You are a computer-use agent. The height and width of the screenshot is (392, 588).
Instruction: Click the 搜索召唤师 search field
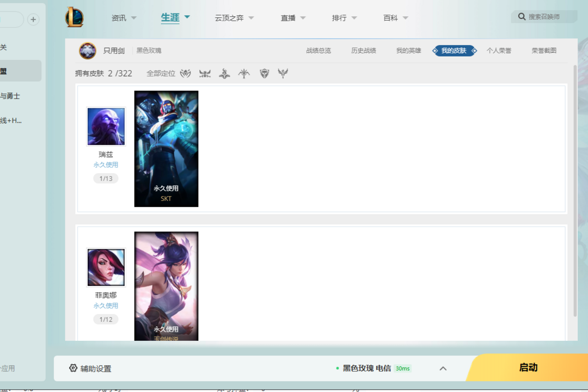pos(544,16)
